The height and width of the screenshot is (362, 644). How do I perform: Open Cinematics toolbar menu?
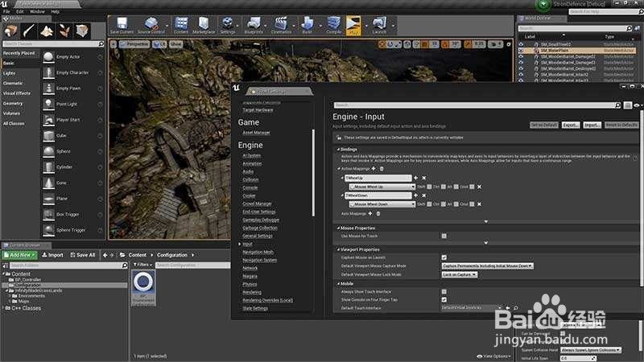click(x=281, y=26)
